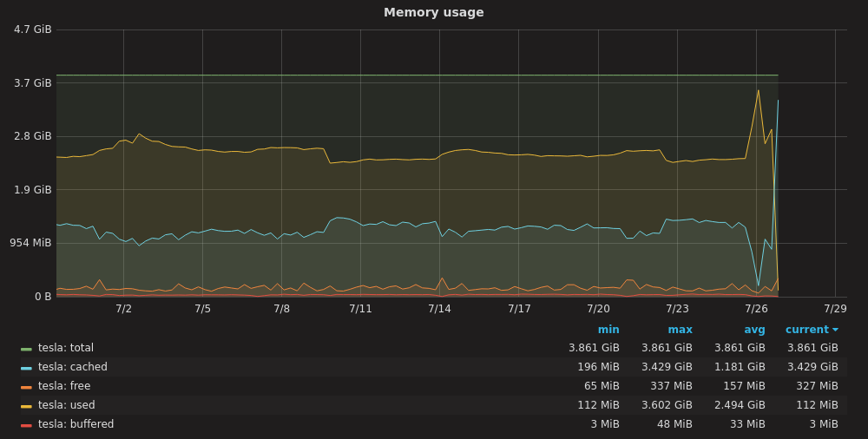The height and width of the screenshot is (439, 868).
Task: Toggle the tesla: total series visibility
Action: [x=66, y=348]
